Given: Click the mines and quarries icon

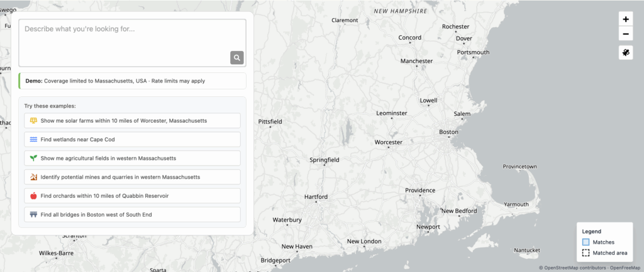Looking at the screenshot, I should (x=33, y=177).
